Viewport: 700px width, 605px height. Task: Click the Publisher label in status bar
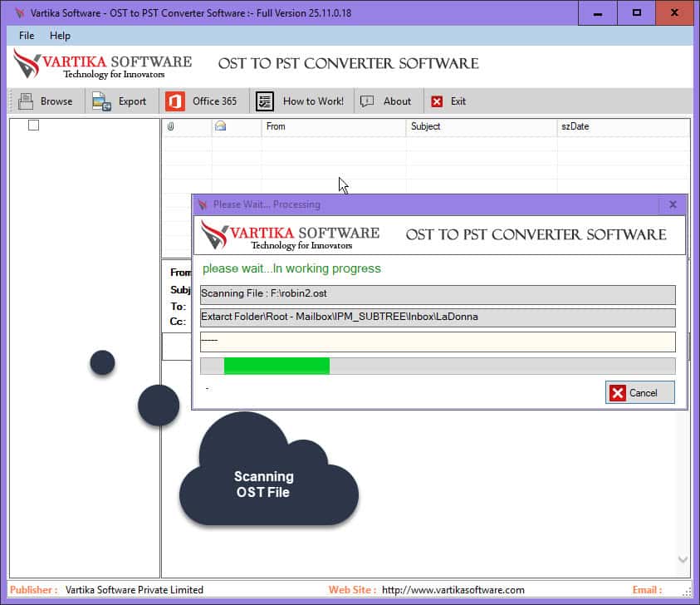(34, 590)
